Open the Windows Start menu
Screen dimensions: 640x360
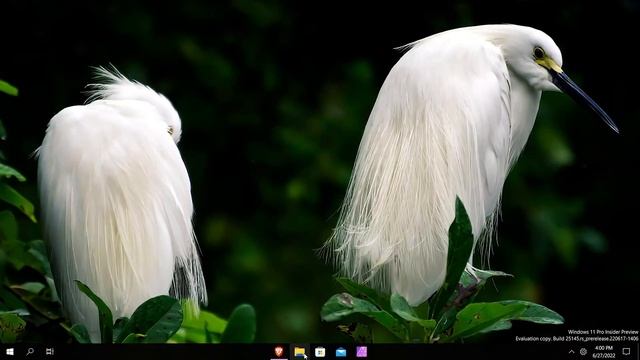(x=10, y=351)
